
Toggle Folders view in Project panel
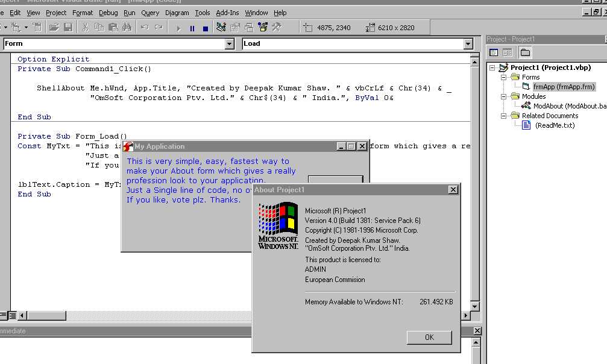(x=525, y=53)
